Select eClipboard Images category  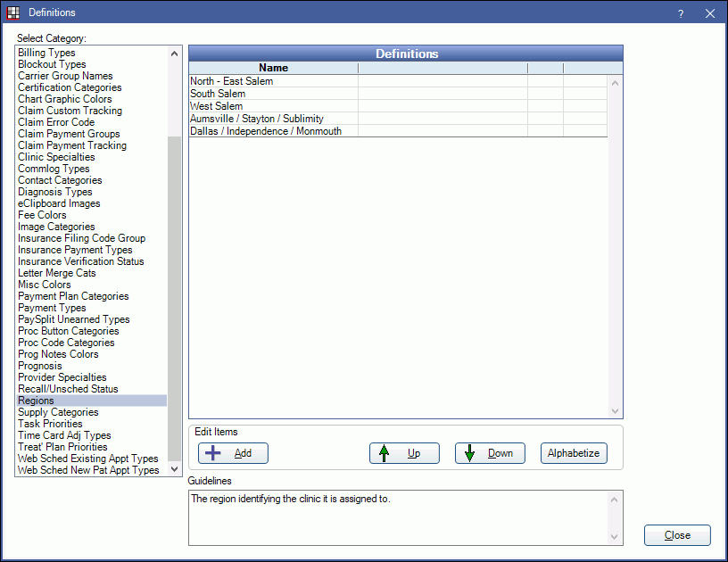click(x=92, y=203)
